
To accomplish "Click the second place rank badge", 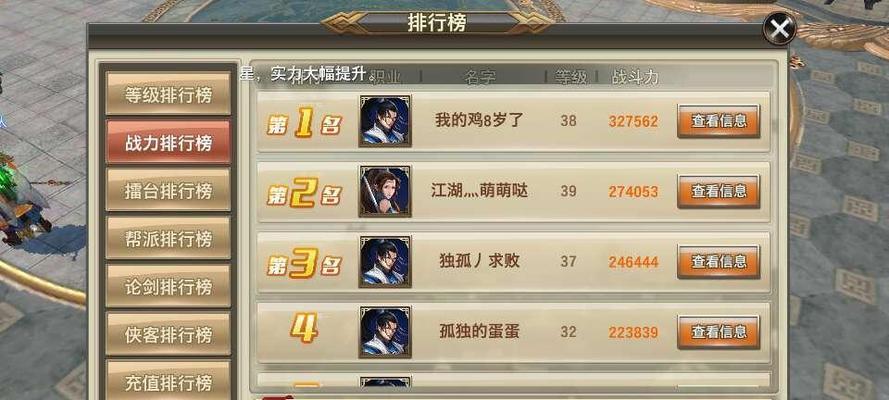I will [304, 193].
